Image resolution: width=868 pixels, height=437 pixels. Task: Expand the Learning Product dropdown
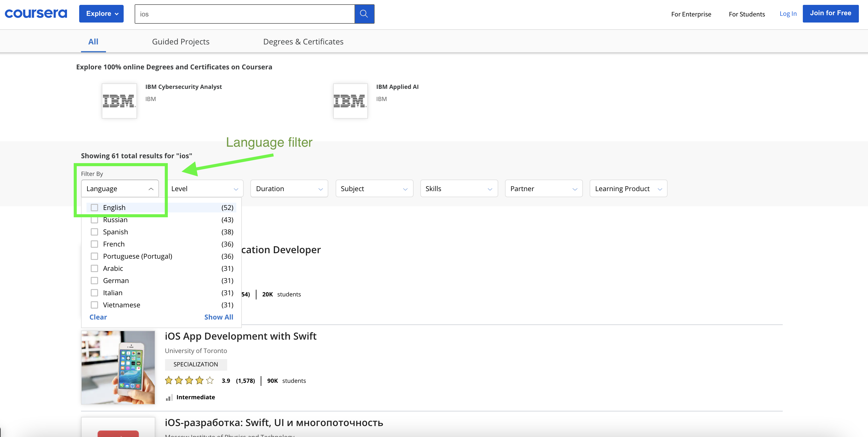(x=628, y=189)
